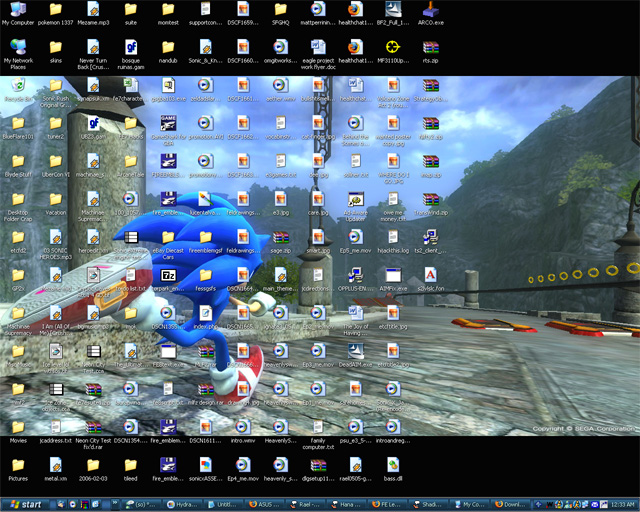The image size is (640, 512).
Task: Select the pokemon 1337 folder
Action: coord(56,13)
